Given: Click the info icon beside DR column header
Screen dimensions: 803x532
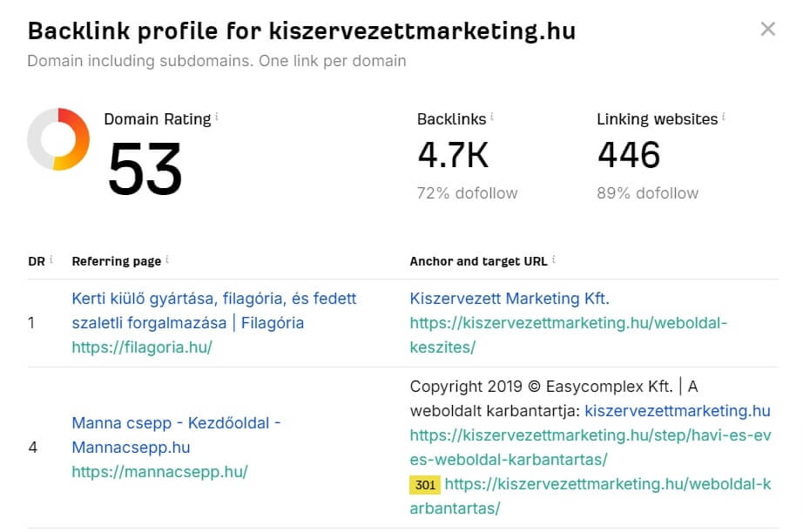Looking at the screenshot, I should [x=51, y=259].
